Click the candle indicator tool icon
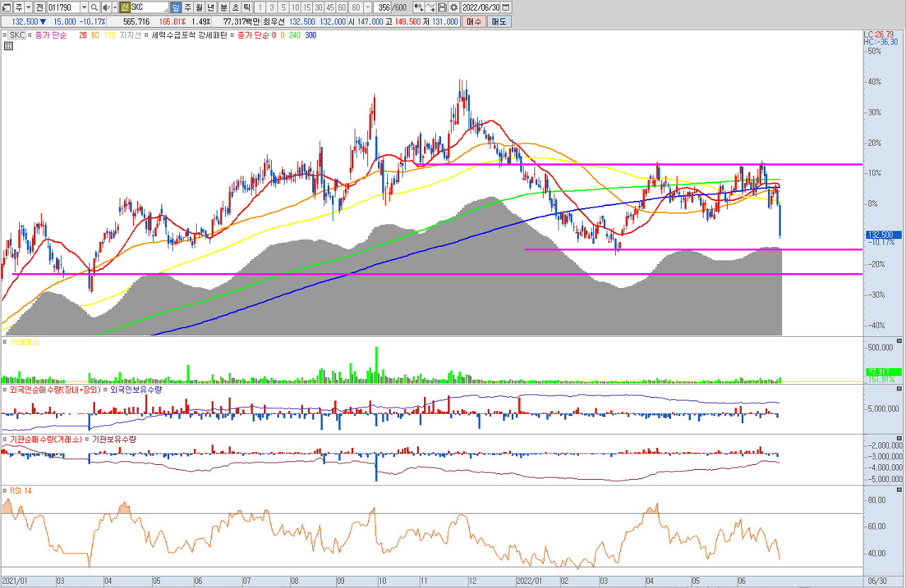This screenshot has height=588, width=906. coord(418,8)
